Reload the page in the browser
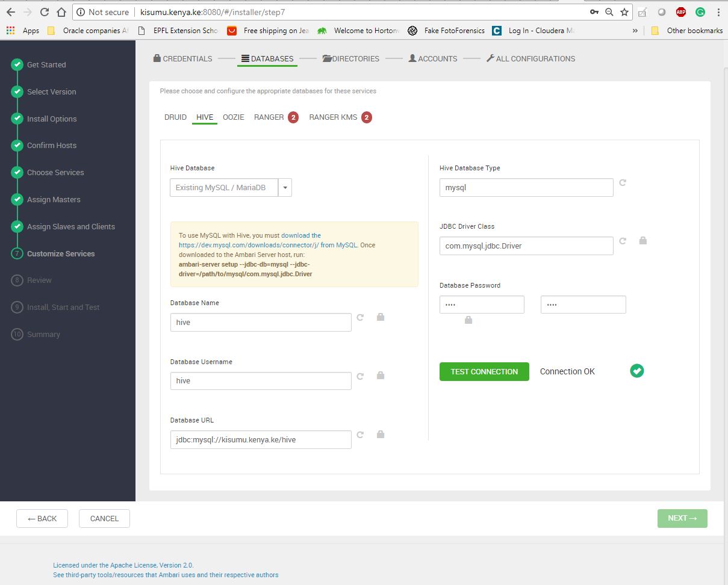Image resolution: width=728 pixels, height=585 pixels. point(45,11)
